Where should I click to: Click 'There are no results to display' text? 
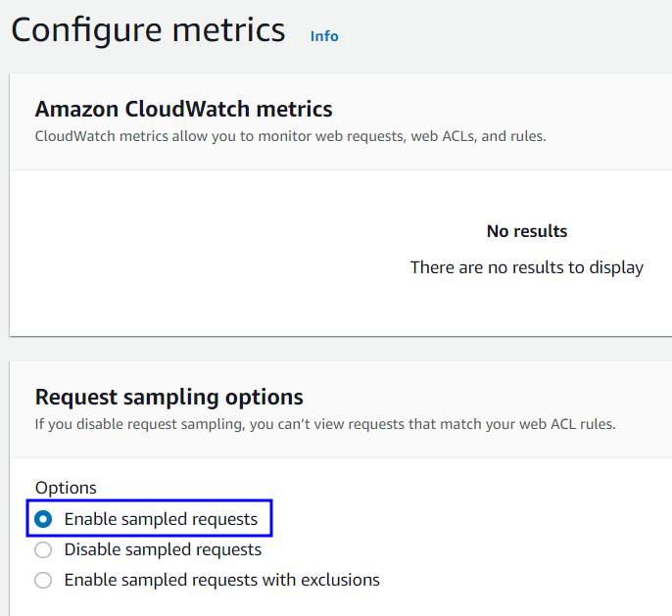(527, 267)
